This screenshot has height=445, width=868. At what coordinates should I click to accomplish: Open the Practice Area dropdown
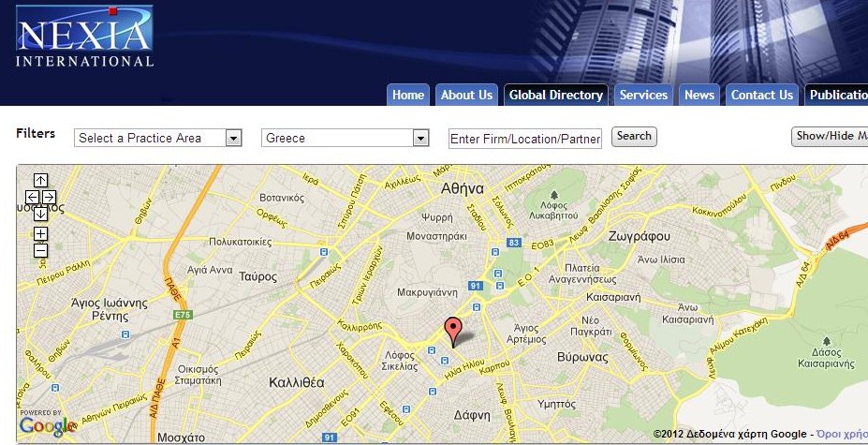(157, 138)
